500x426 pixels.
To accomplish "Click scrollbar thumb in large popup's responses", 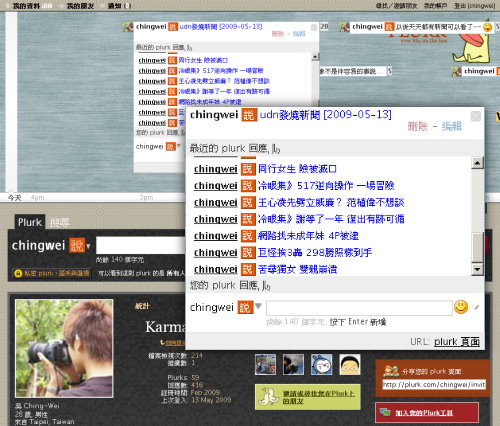I will click(477, 247).
